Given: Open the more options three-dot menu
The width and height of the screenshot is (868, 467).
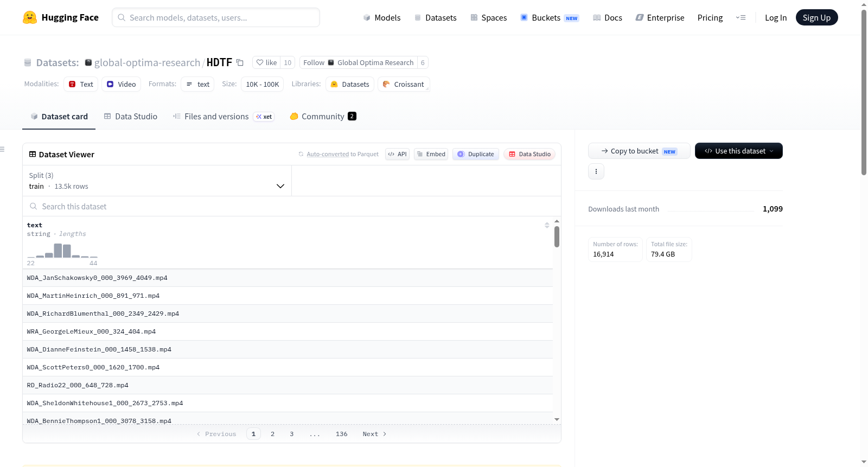Looking at the screenshot, I should click(596, 171).
